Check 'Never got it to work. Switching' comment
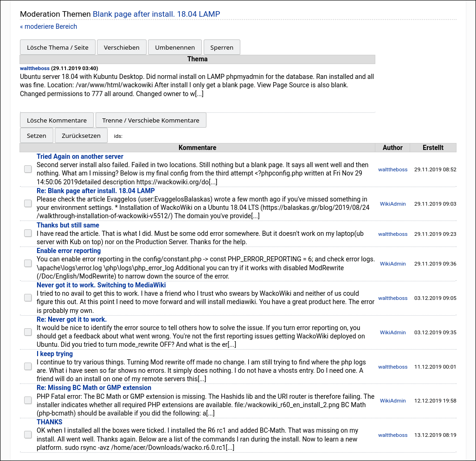This screenshot has height=461, width=476. (28, 298)
